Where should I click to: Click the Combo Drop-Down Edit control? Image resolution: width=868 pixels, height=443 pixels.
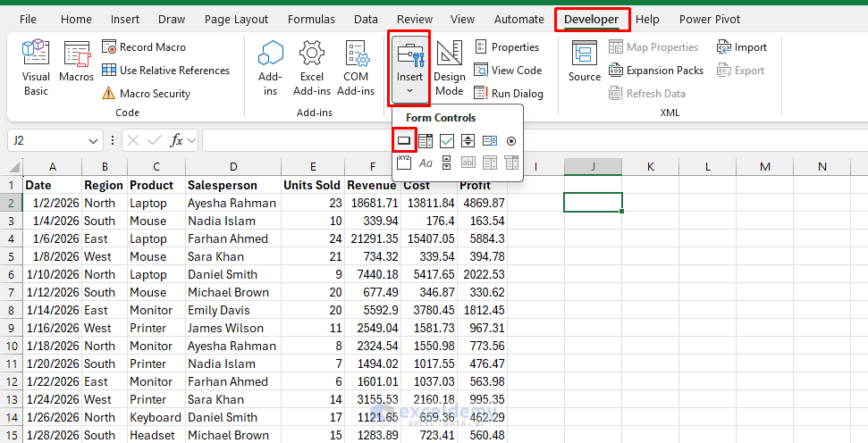(511, 162)
